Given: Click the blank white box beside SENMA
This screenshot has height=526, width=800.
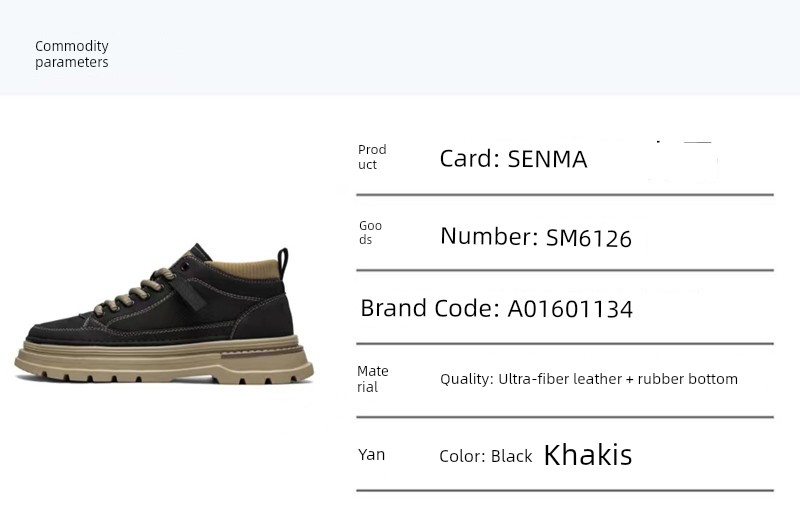Looking at the screenshot, I should pyautogui.click(x=682, y=161).
